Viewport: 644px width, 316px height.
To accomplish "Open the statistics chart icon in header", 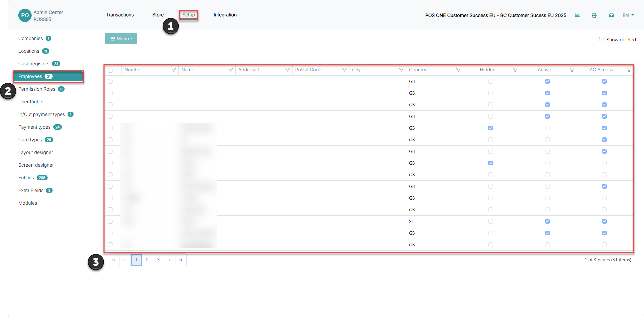I will 577,15.
